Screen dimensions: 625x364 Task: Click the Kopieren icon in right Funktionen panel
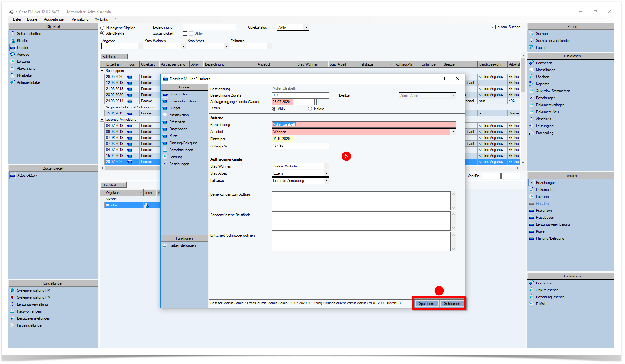click(x=531, y=84)
